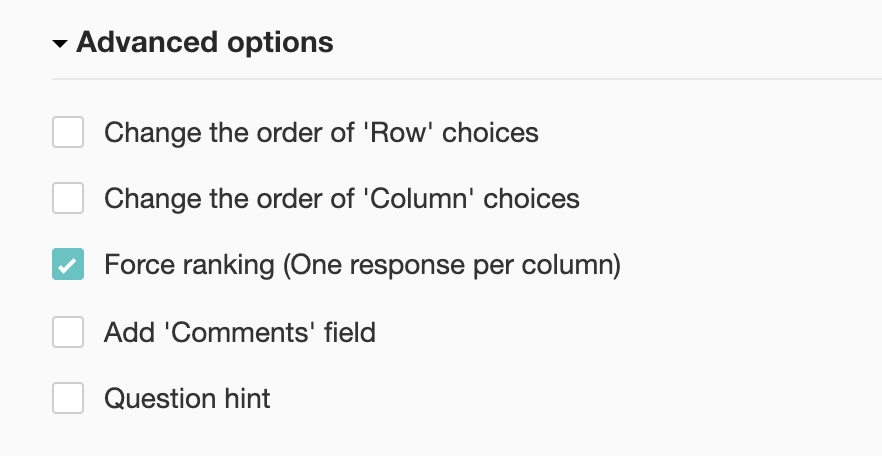Click the black disclosure triangle beside Advanced options
Image resolution: width=882 pixels, height=456 pixels.
pos(61,44)
